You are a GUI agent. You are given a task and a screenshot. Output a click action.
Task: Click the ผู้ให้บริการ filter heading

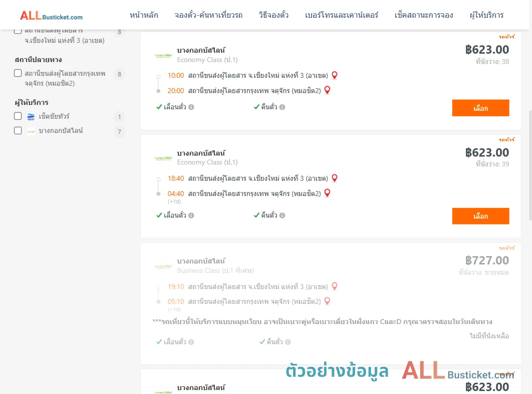[32, 102]
